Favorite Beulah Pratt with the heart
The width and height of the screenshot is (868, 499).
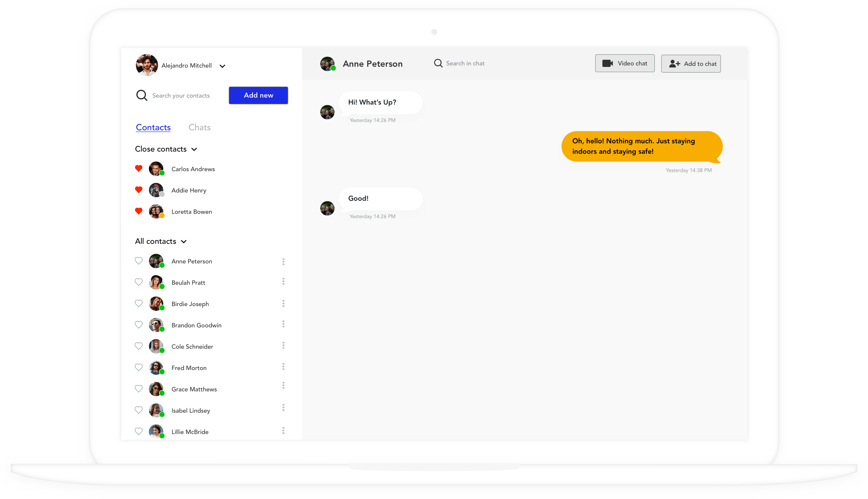click(x=139, y=282)
